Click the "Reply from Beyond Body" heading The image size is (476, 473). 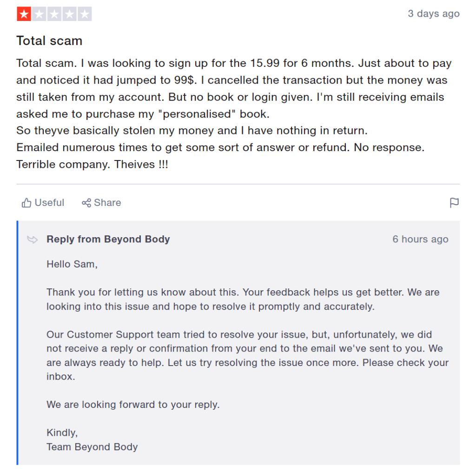point(108,239)
